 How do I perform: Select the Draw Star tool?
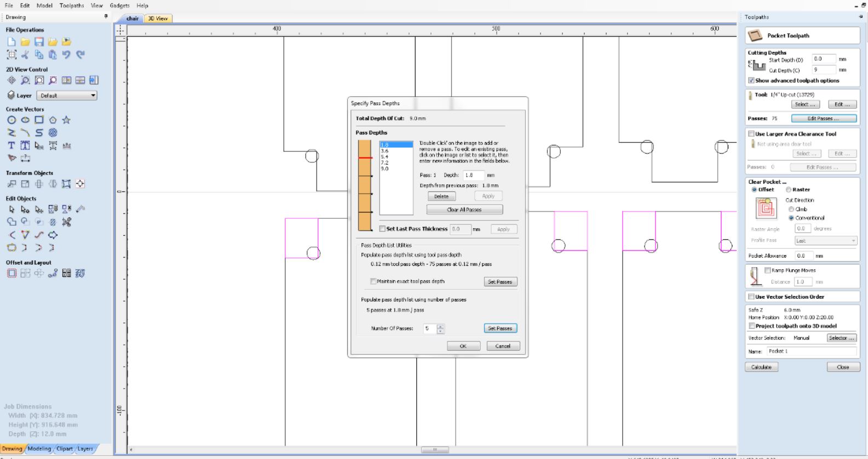coord(66,120)
